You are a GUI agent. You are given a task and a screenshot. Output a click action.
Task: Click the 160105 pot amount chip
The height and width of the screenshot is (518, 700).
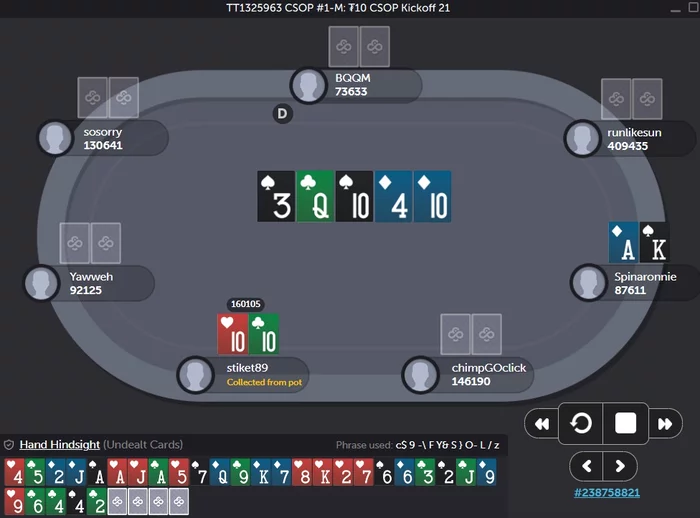coord(246,304)
